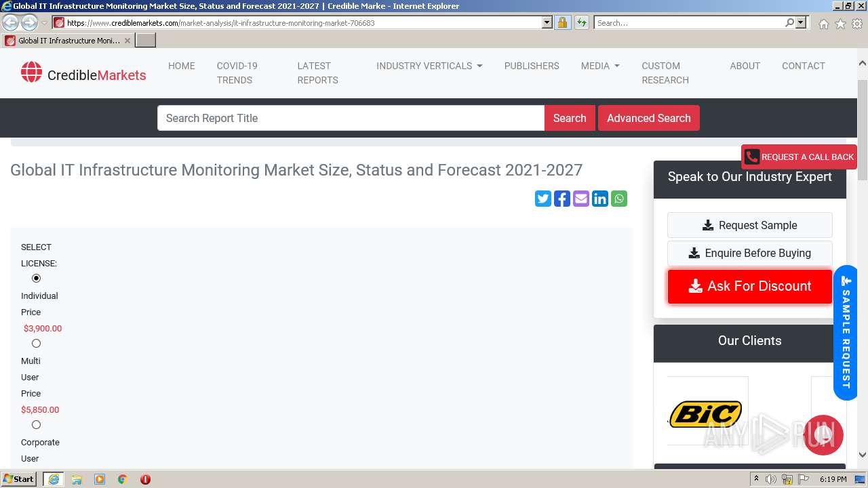Go to Home menu item

(182, 66)
